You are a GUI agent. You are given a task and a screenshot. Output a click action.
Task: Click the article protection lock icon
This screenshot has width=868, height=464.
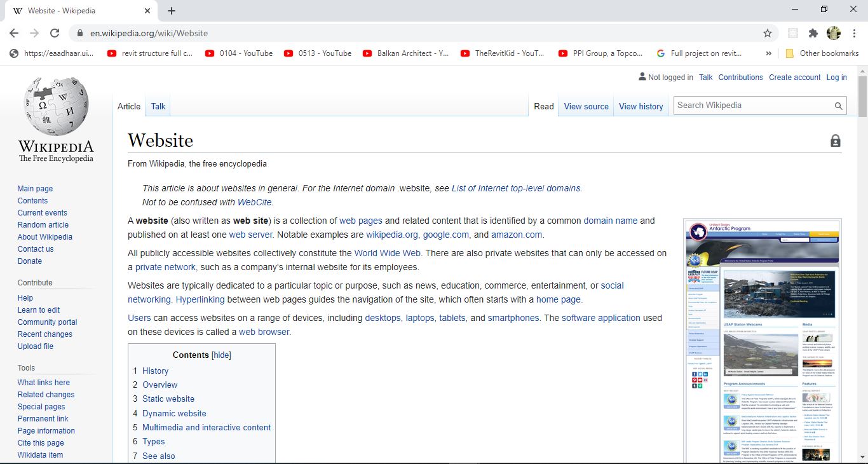click(836, 140)
